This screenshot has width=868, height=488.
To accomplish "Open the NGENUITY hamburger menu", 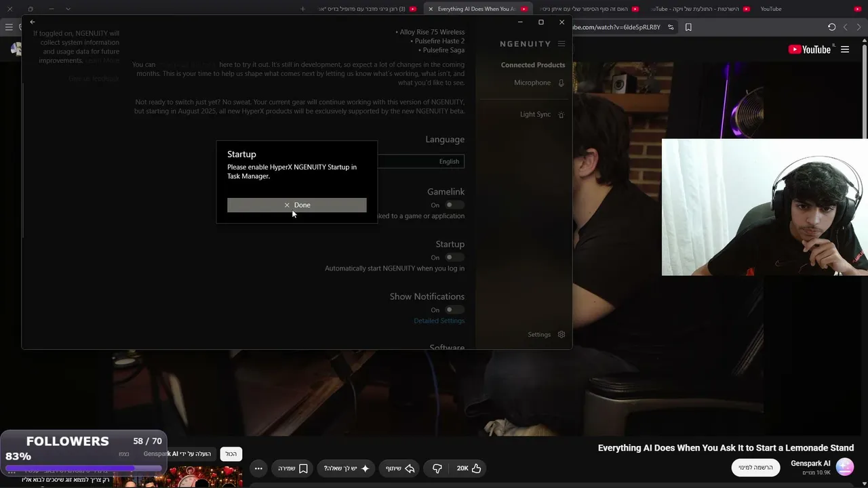I will [x=561, y=44].
